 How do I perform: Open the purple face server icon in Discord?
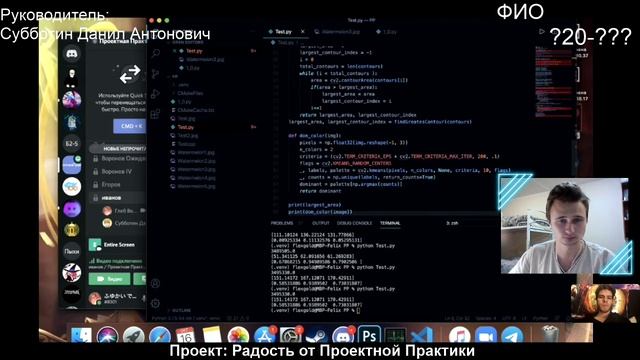[x=72, y=209]
